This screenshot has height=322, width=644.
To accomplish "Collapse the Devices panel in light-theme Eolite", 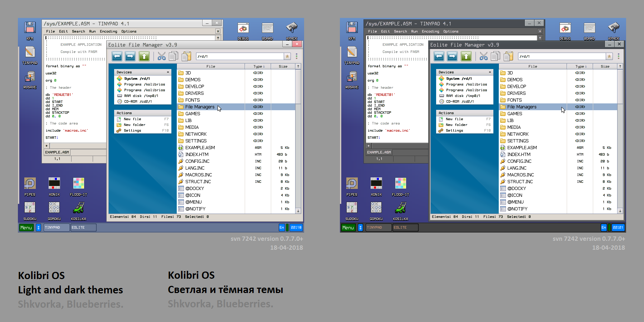I will 168,72.
